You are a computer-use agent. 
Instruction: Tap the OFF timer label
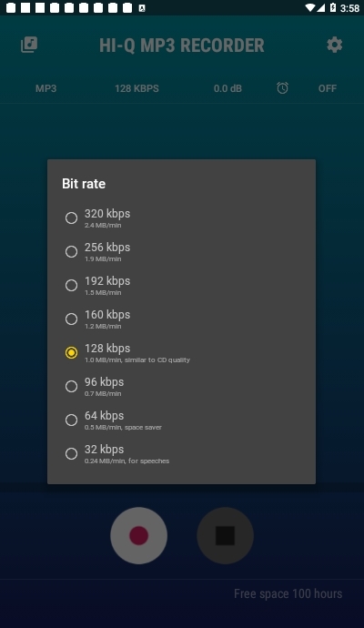[x=328, y=88]
